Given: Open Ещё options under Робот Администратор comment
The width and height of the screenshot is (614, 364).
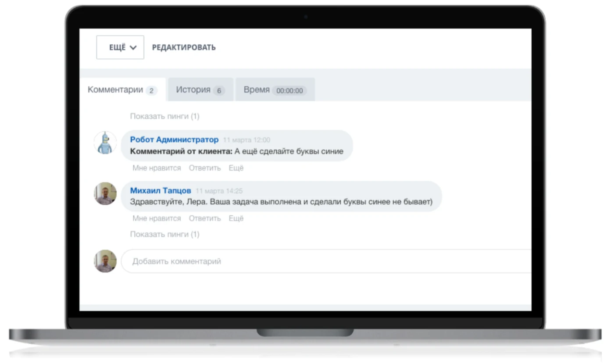Looking at the screenshot, I should click(236, 168).
